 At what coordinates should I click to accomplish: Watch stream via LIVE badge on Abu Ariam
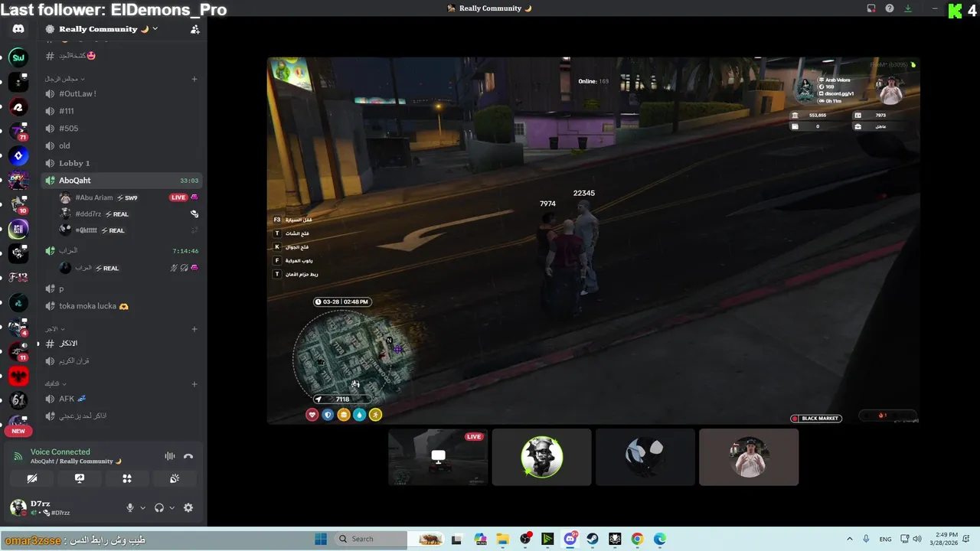tap(178, 197)
